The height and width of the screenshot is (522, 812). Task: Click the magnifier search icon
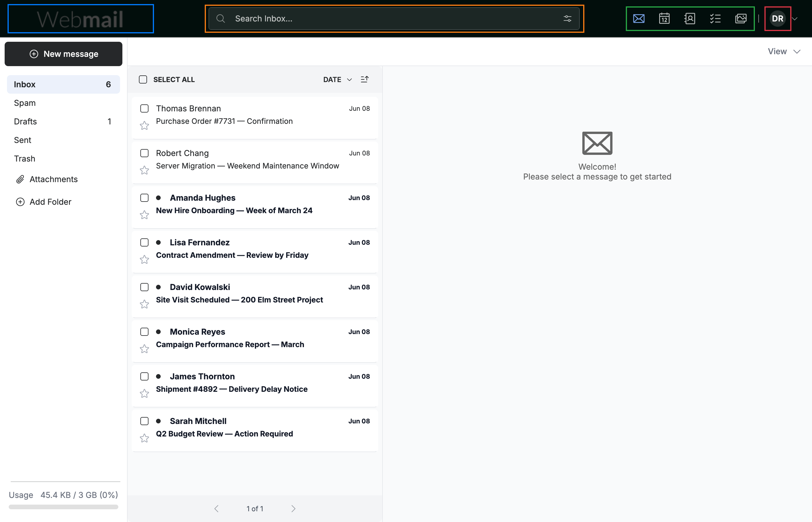221,19
